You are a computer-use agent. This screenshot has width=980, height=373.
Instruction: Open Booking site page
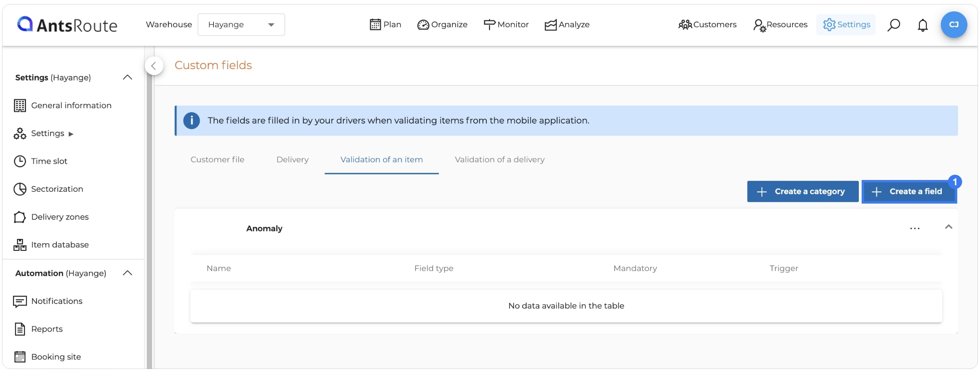56,357
